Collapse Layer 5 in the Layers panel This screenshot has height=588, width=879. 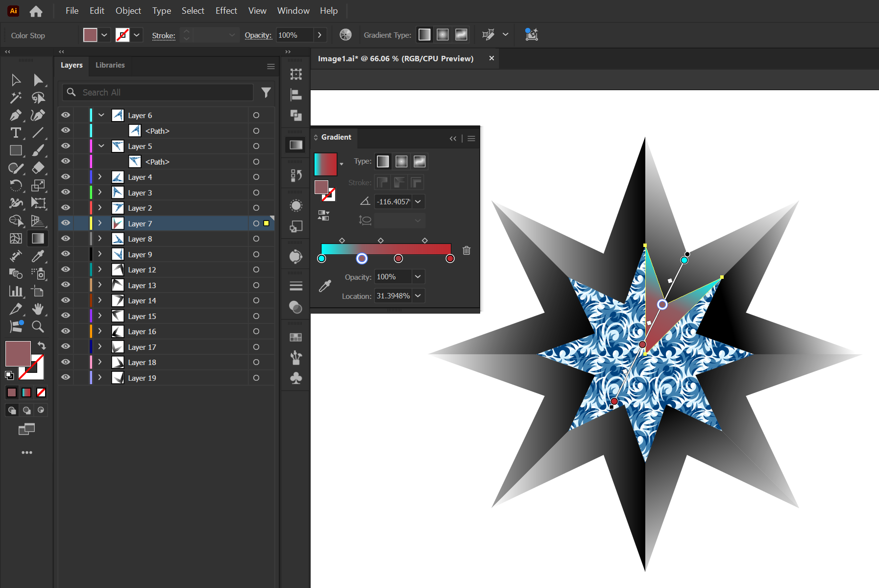pos(101,146)
